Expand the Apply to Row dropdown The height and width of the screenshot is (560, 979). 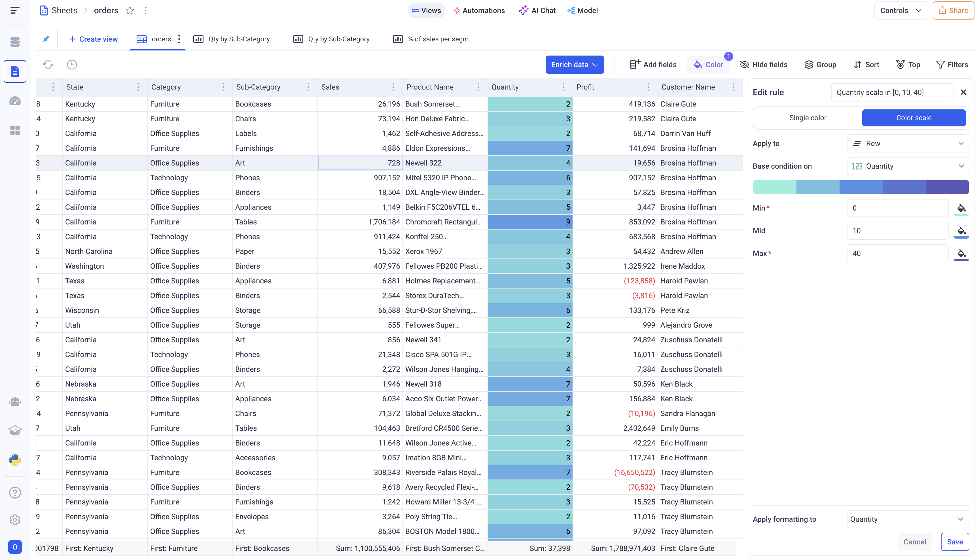908,143
